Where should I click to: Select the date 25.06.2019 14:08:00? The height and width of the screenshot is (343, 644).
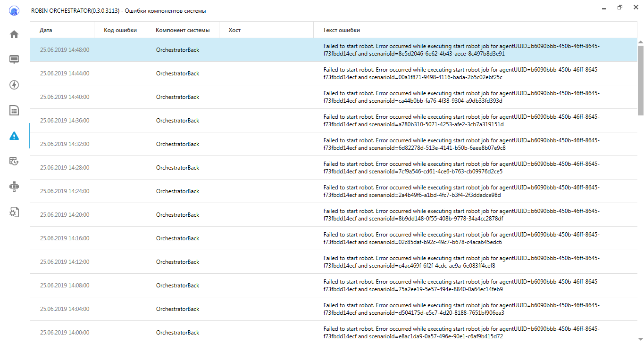65,286
